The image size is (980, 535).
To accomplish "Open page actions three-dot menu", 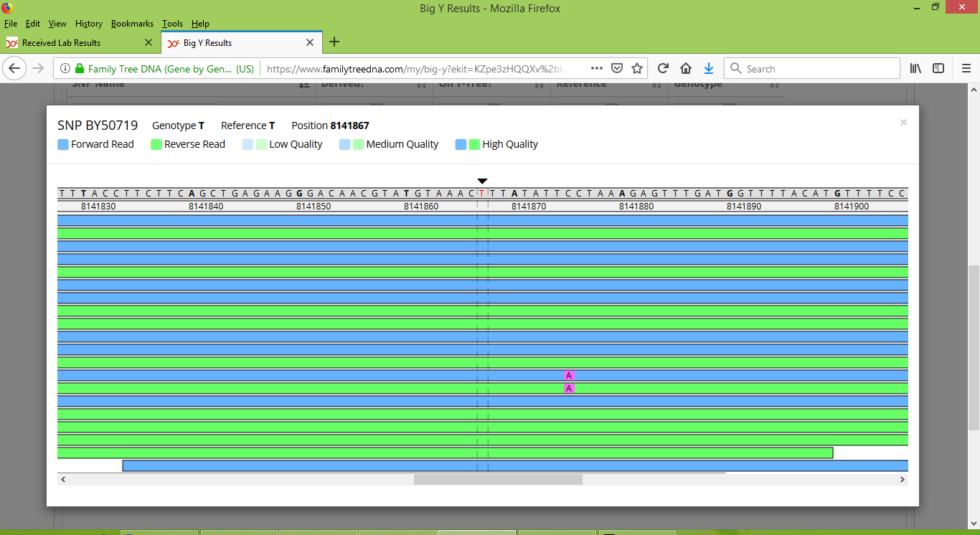I will coord(597,68).
